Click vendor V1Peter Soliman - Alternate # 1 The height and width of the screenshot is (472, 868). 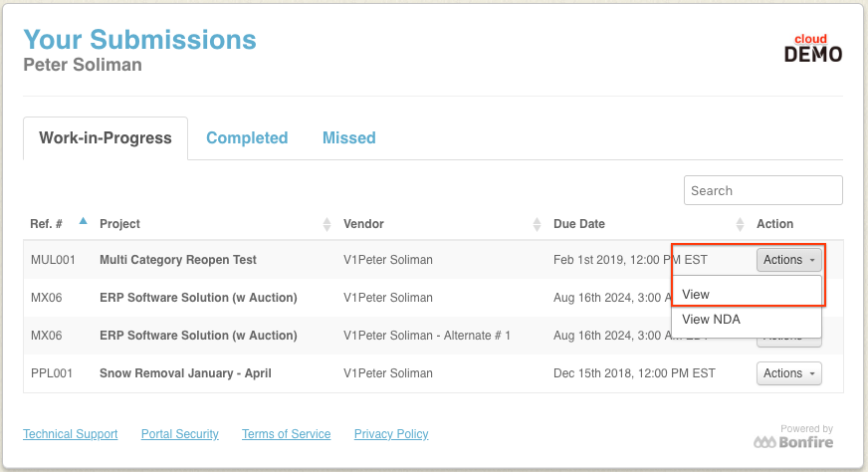click(427, 336)
